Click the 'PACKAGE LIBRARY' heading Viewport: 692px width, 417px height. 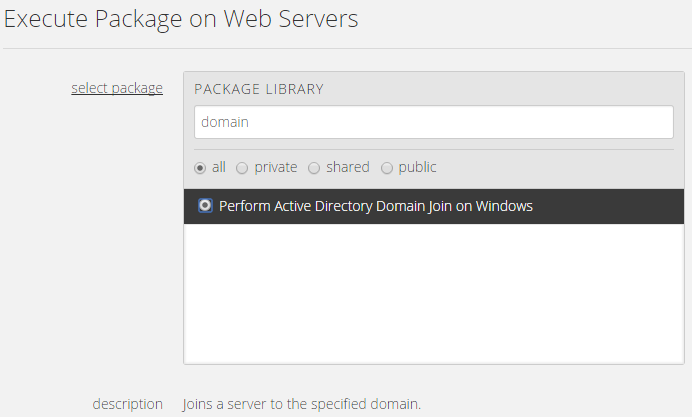(x=259, y=89)
